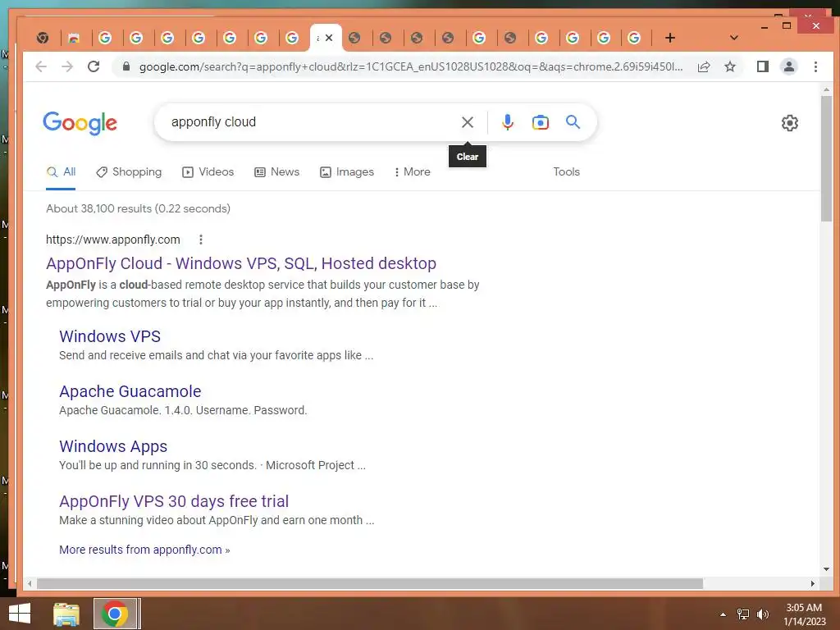Go to the Google logo homepage

[80, 123]
